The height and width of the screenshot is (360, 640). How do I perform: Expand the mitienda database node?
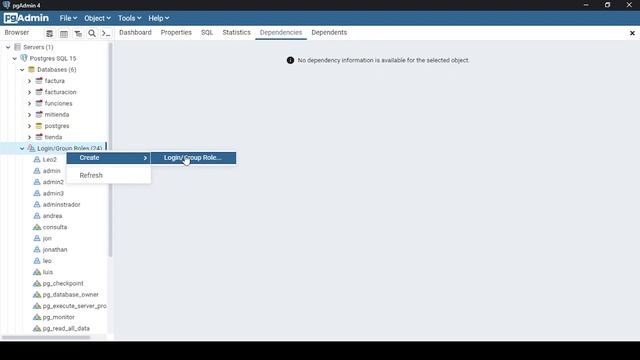pos(29,115)
